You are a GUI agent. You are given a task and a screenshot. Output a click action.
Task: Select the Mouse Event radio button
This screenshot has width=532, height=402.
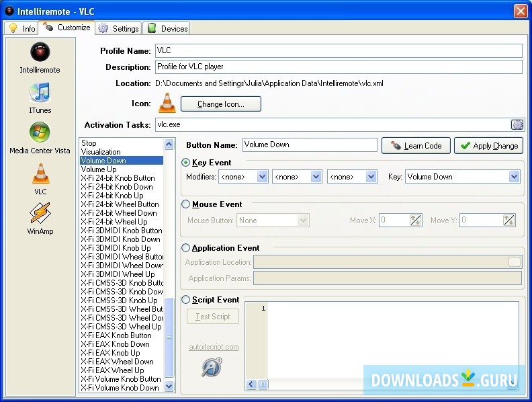click(x=185, y=204)
